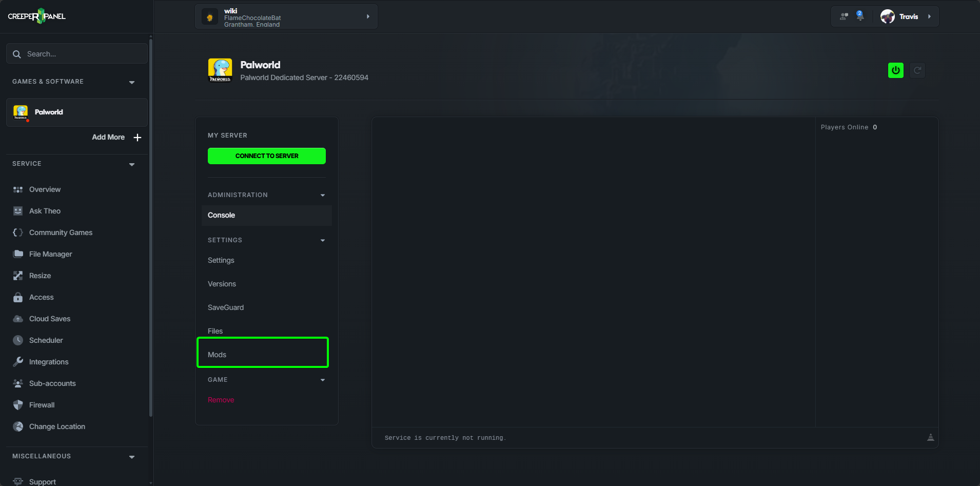Click 'Service is currently not running.' text
The height and width of the screenshot is (486, 980).
[445, 438]
